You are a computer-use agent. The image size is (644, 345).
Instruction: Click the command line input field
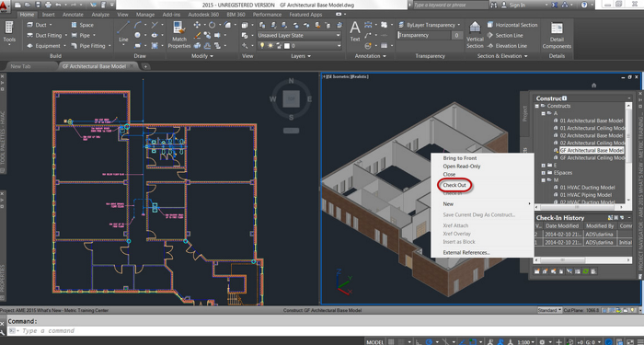(325, 330)
